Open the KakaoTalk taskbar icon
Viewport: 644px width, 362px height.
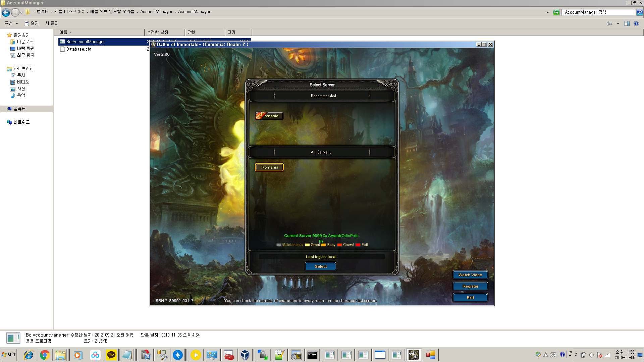point(111,355)
